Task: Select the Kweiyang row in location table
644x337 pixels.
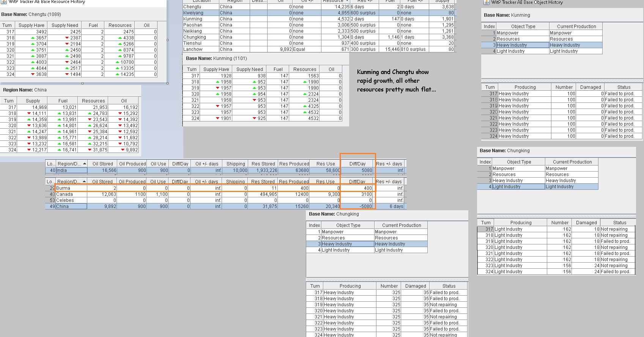Action: tap(319, 13)
